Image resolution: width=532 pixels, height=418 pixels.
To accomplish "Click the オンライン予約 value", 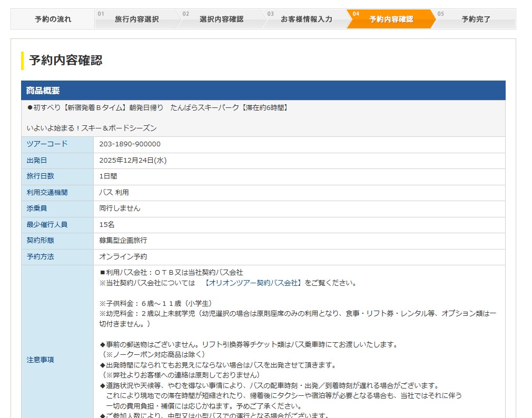I will (123, 257).
